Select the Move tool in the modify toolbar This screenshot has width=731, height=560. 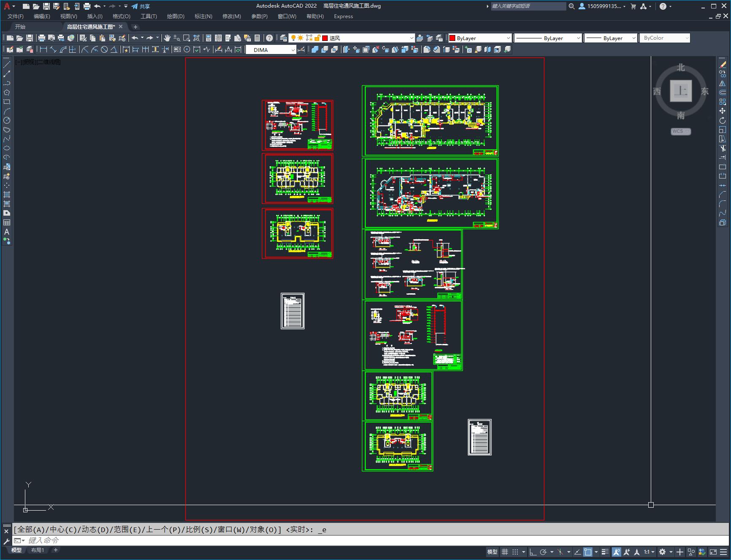point(723,111)
